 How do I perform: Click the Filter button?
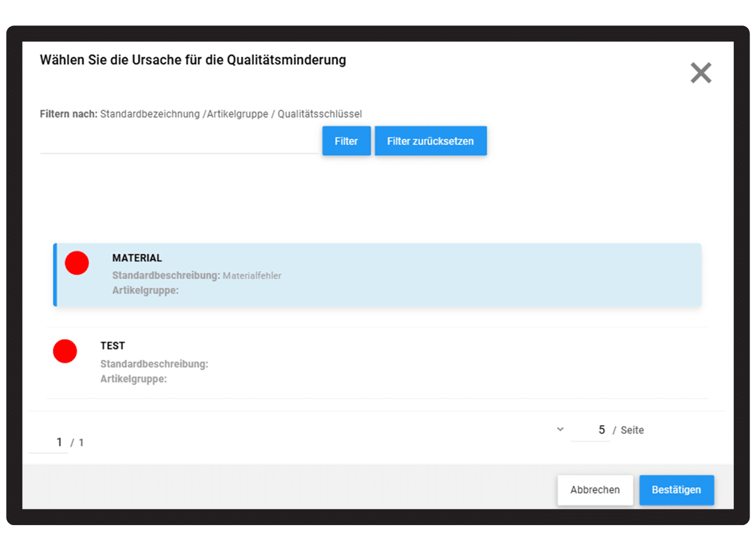[347, 141]
